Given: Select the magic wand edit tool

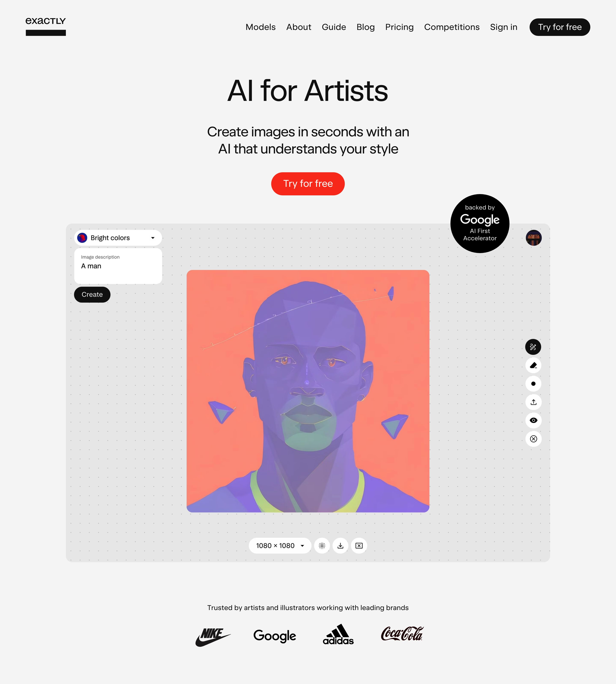Looking at the screenshot, I should coord(533,347).
